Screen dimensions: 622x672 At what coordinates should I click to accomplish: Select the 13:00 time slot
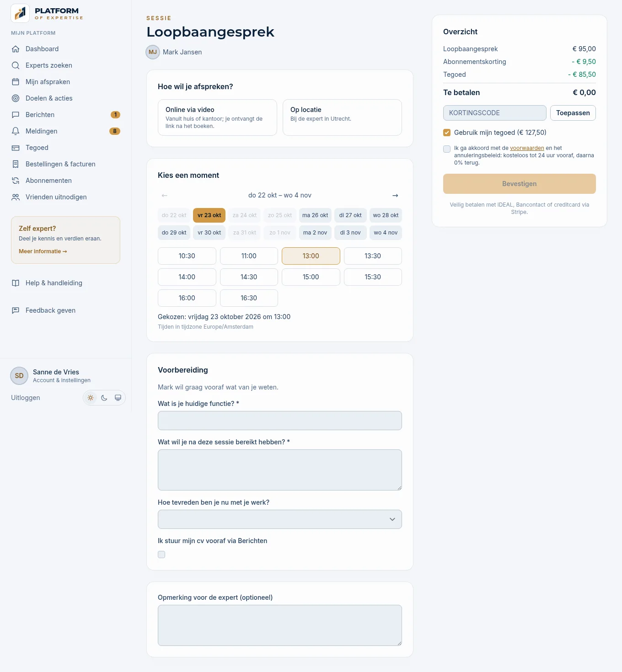[311, 256]
